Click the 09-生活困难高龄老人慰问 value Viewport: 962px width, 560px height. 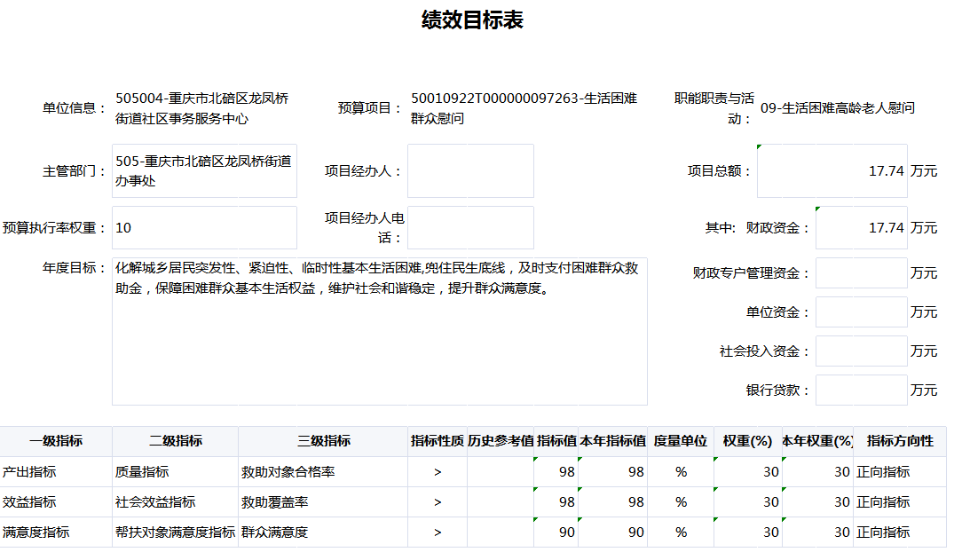(x=838, y=108)
